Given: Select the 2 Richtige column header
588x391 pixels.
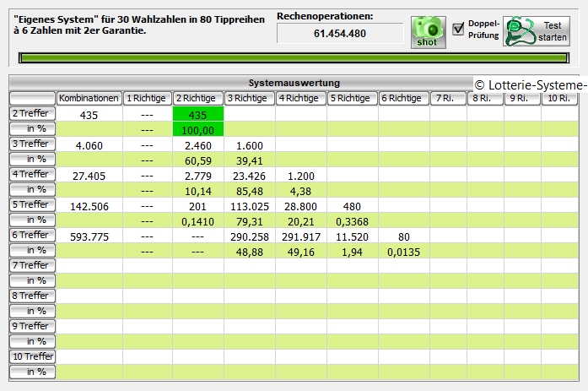Looking at the screenshot, I should click(x=197, y=98).
